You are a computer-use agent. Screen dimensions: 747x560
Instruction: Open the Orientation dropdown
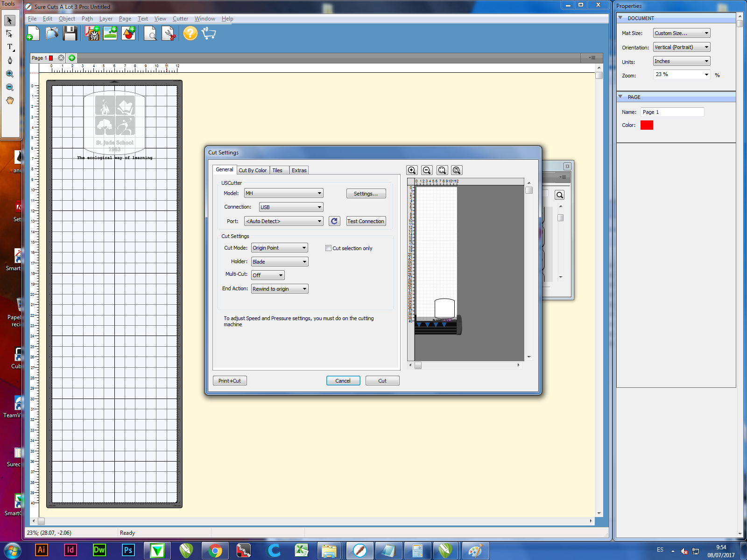[682, 47]
